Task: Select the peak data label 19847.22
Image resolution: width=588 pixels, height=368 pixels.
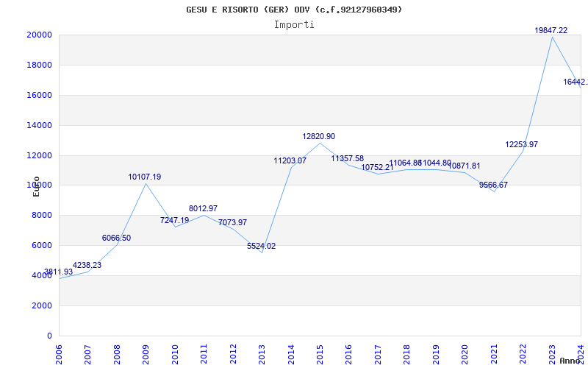Action: pyautogui.click(x=551, y=31)
